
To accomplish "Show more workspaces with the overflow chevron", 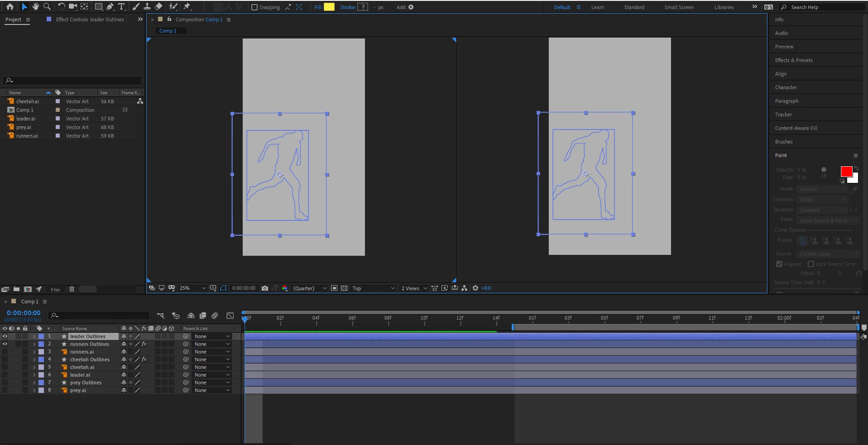I will [x=754, y=7].
